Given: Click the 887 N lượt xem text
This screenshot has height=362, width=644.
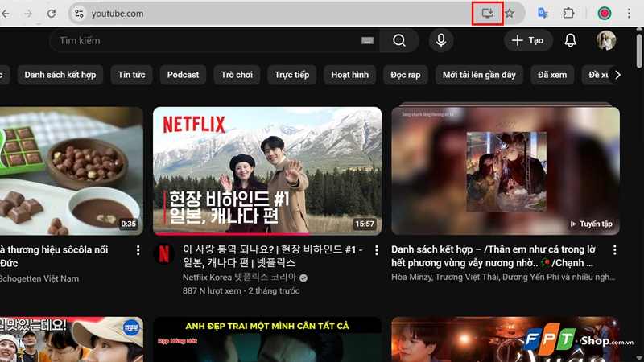Looking at the screenshot, I should 212,290.
